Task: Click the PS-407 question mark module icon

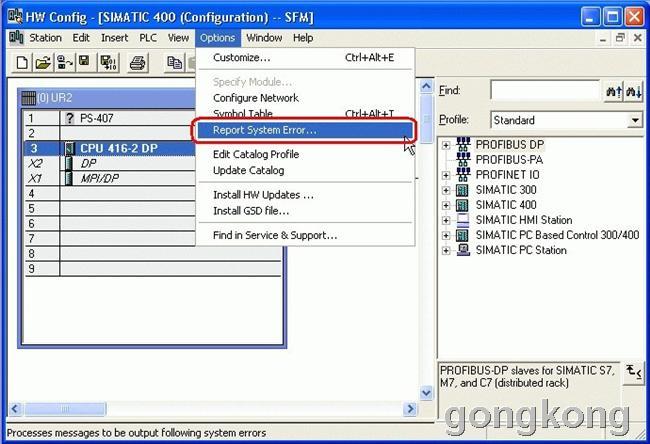Action: click(70, 118)
